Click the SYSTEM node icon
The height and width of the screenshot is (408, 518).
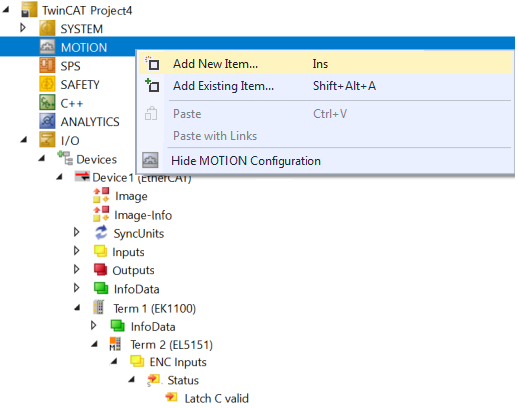[x=47, y=28]
